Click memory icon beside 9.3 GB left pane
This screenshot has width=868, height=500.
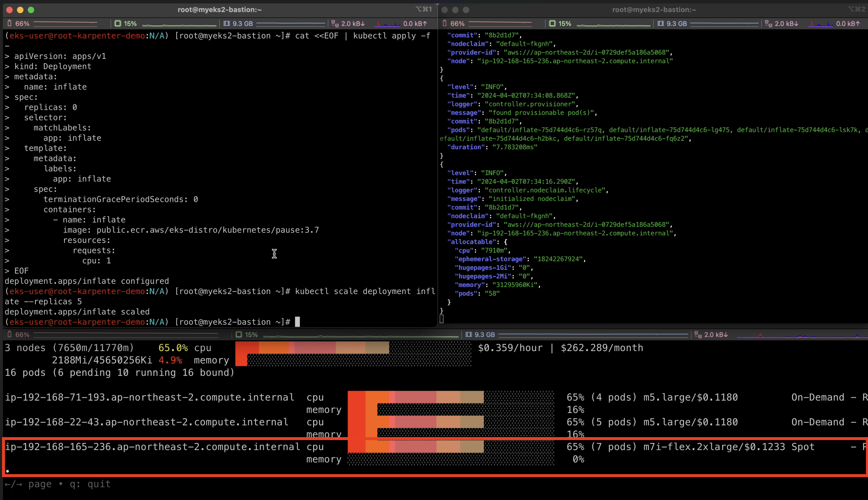pyautogui.click(x=226, y=23)
